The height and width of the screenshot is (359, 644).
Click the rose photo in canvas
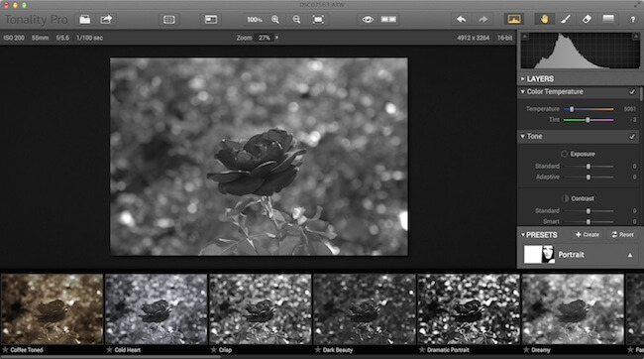coord(260,157)
